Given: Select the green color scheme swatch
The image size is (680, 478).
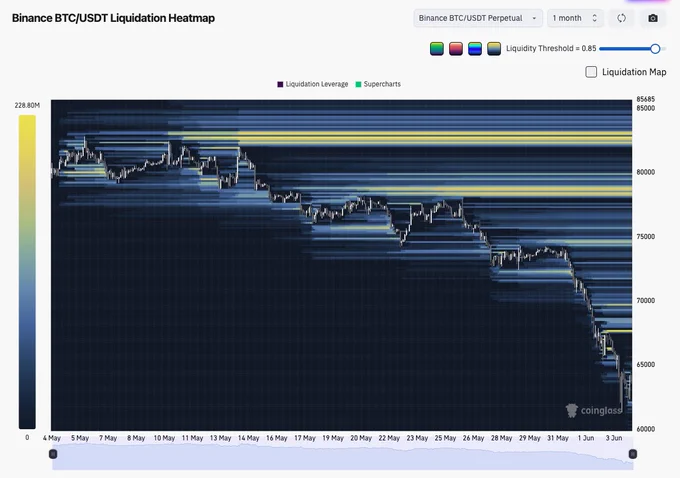Looking at the screenshot, I should (x=437, y=49).
